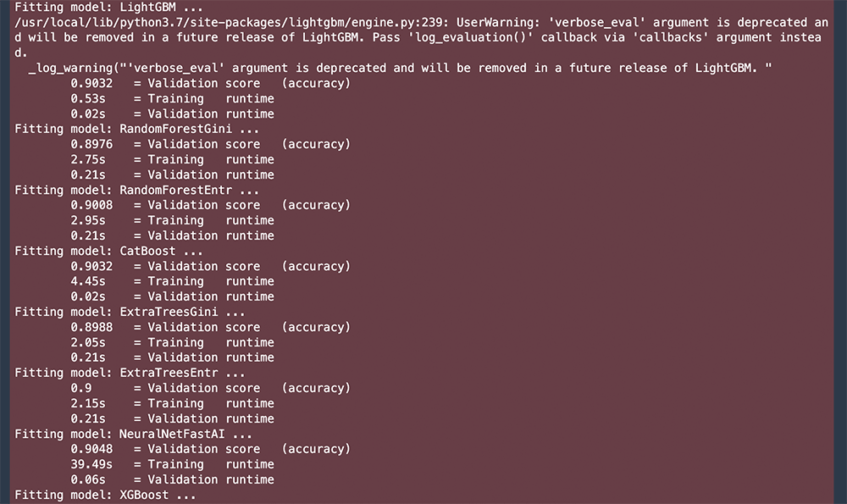847x504 pixels.
Task: Click the 'Fitting model: RandomForestGini' line
Action: point(136,129)
